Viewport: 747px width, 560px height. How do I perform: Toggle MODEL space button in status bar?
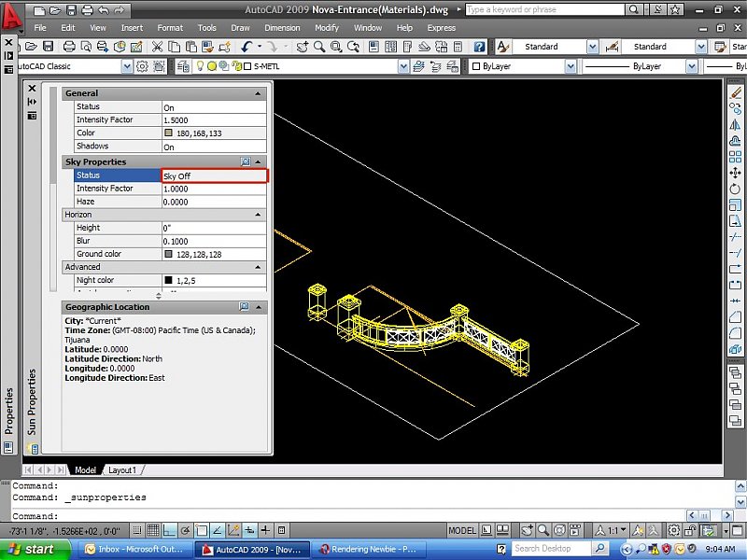(462, 530)
